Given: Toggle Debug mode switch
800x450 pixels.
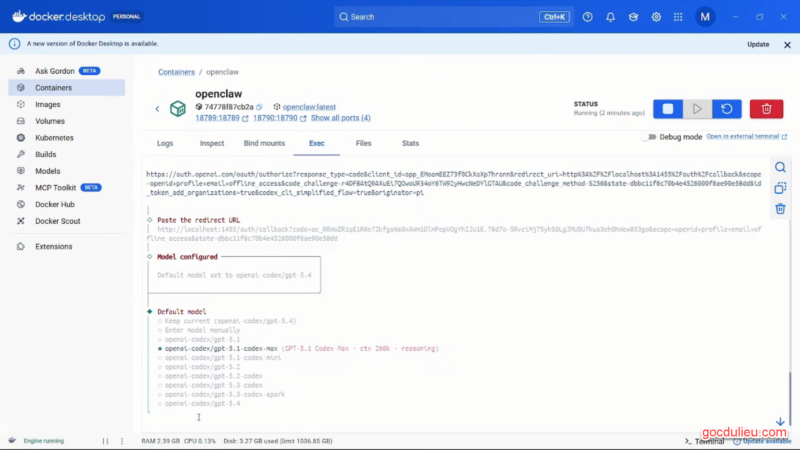Looking at the screenshot, I should [x=650, y=137].
